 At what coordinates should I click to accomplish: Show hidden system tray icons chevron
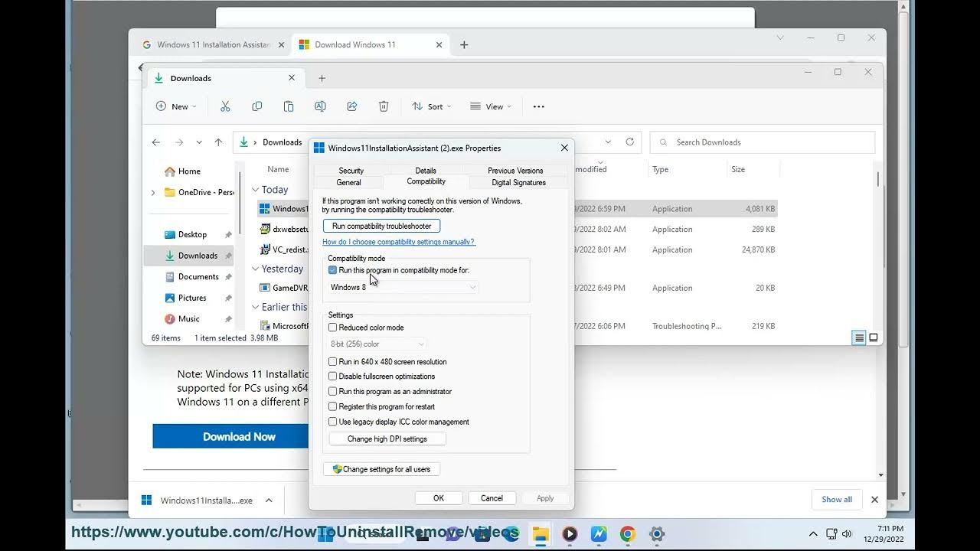[x=813, y=533]
